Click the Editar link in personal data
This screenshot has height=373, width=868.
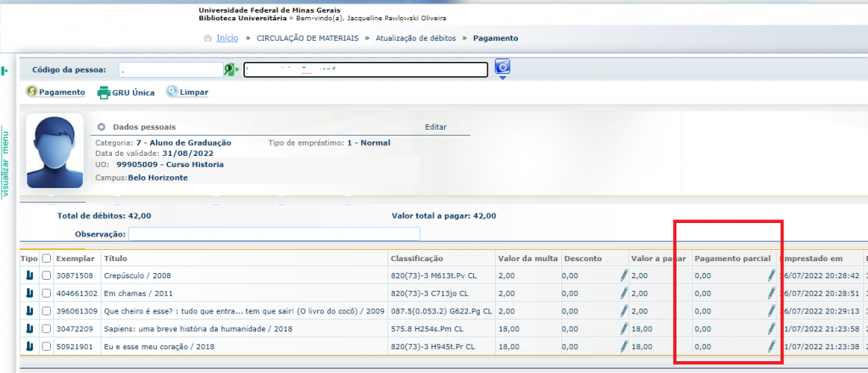435,127
